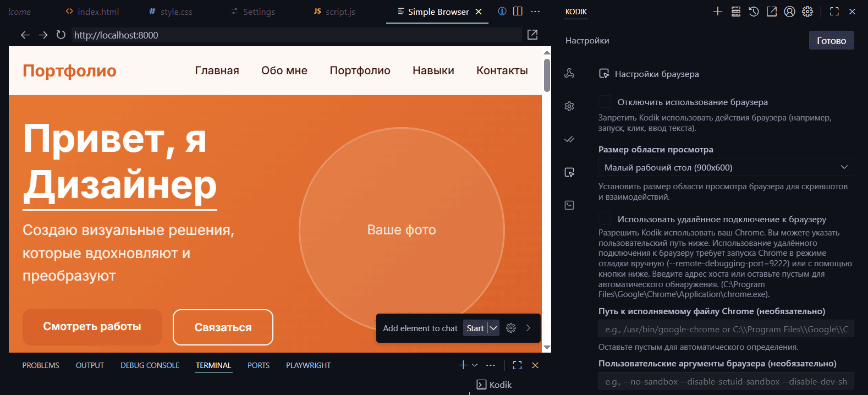This screenshot has width=868, height=395.
Task: Focus the Chrome executable path input field
Action: (726, 329)
